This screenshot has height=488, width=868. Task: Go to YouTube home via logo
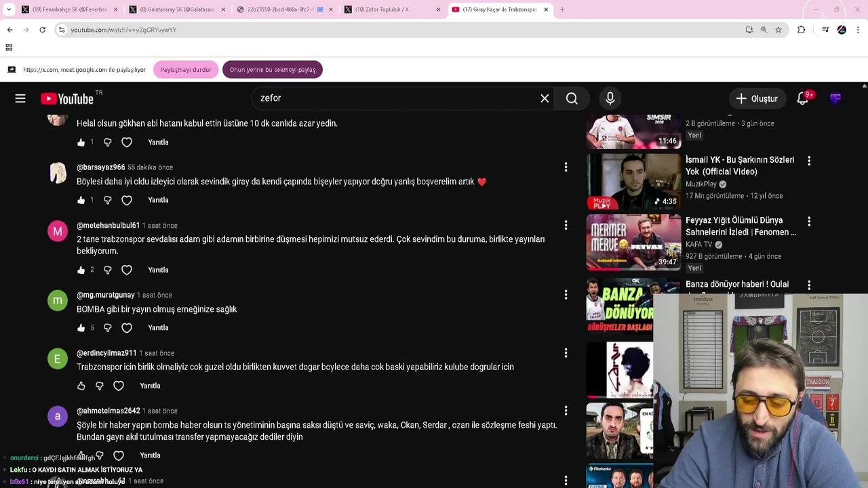point(67,99)
